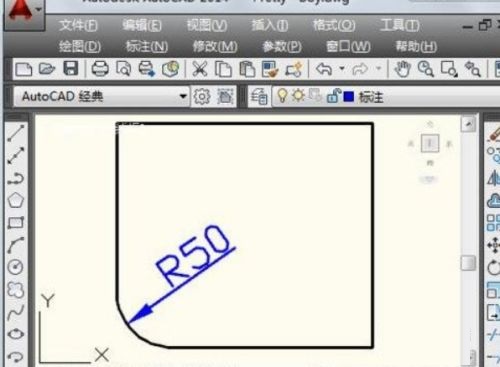The width and height of the screenshot is (500, 367).
Task: Click the Open file folder icon
Action: pyautogui.click(x=47, y=69)
